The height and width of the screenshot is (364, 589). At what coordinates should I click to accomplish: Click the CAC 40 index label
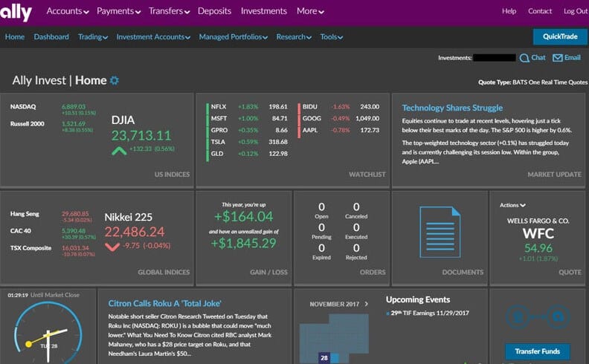pos(21,231)
